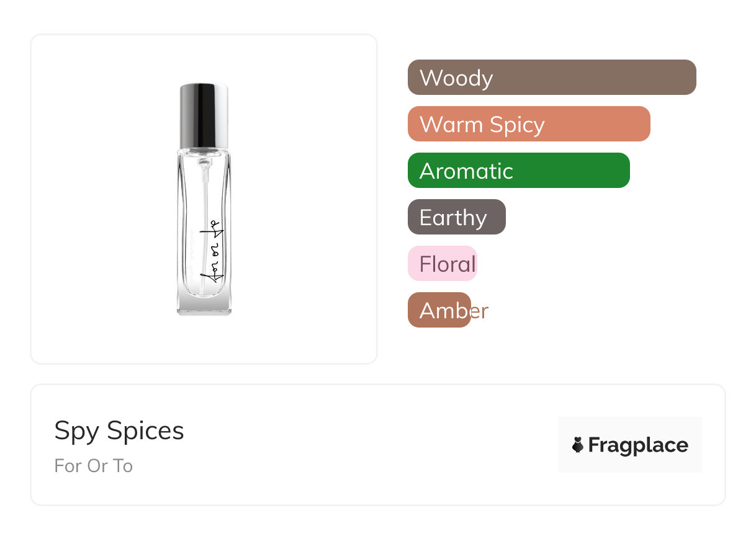The image size is (756, 536).
Task: Open the For Or To brand link
Action: pyautogui.click(x=93, y=466)
